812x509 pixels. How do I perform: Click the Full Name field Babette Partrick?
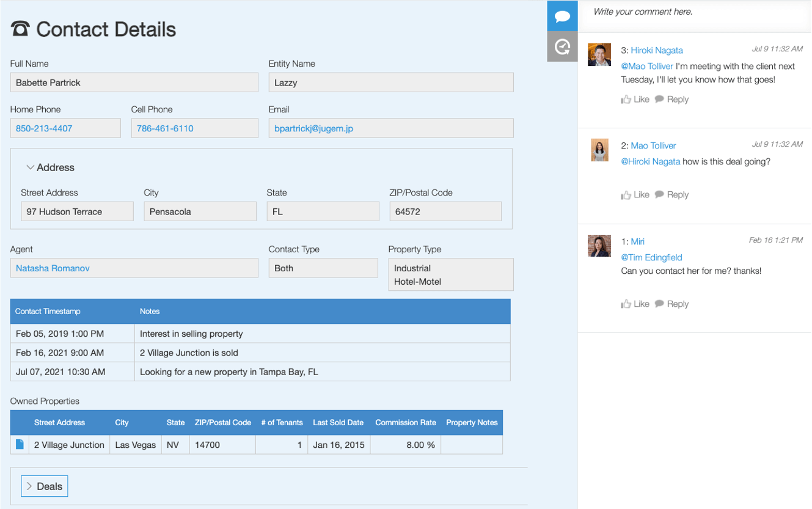click(134, 82)
